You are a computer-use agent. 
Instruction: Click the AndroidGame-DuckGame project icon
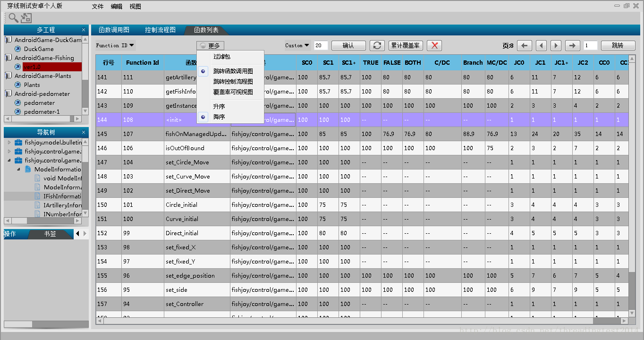(x=8, y=40)
